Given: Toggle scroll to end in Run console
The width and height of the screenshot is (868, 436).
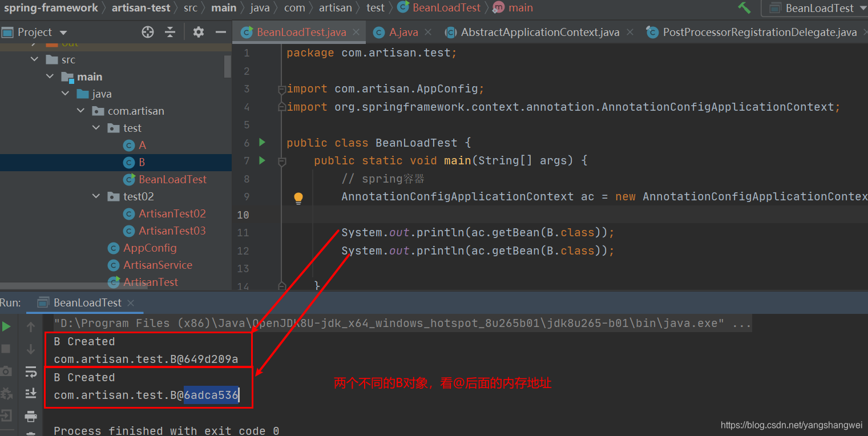Looking at the screenshot, I should click(31, 394).
